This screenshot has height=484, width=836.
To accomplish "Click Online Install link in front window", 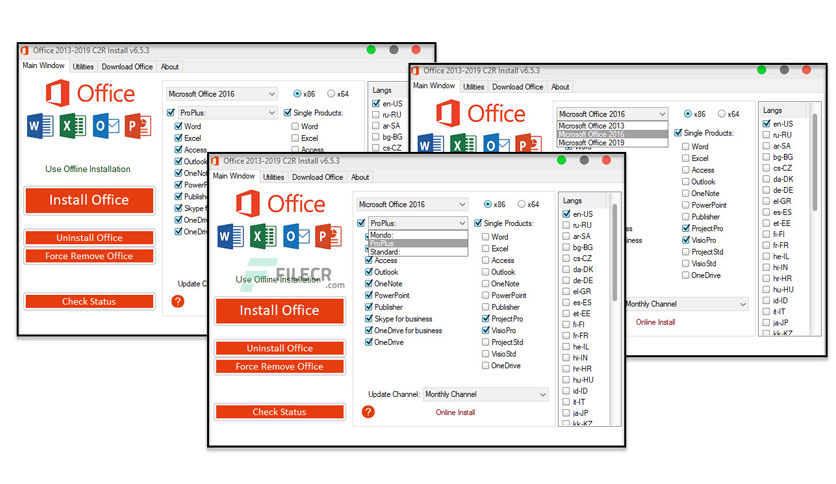I will pos(455,412).
